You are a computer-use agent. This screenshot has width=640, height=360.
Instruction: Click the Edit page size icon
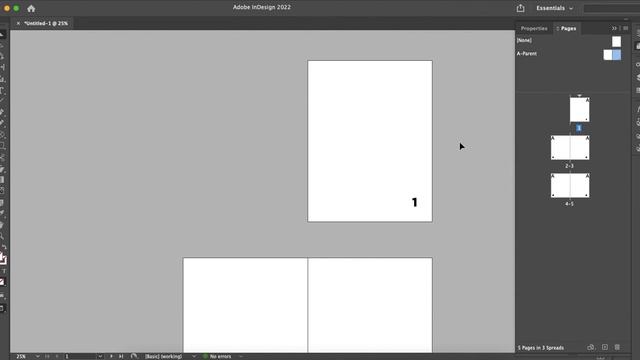[591, 347]
